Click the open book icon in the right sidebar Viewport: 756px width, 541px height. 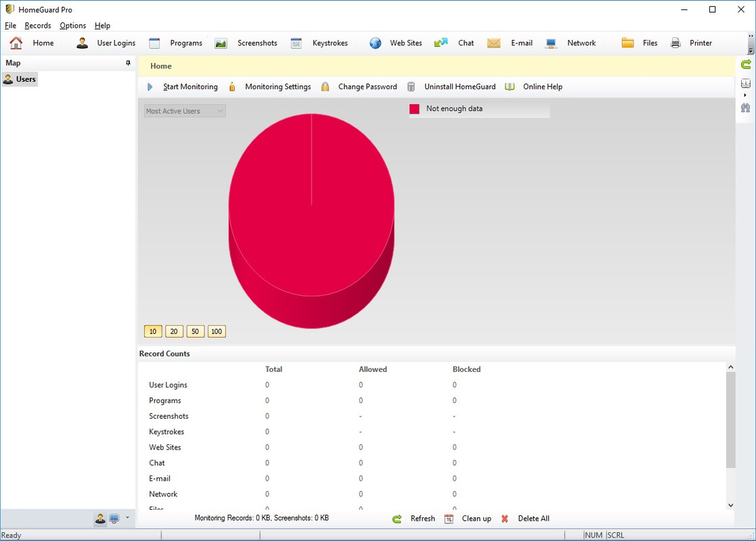point(746,83)
